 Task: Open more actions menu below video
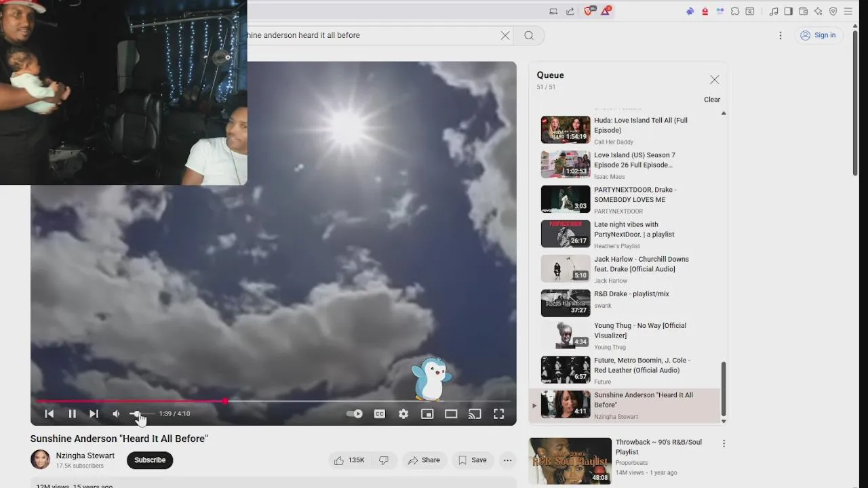click(507, 460)
